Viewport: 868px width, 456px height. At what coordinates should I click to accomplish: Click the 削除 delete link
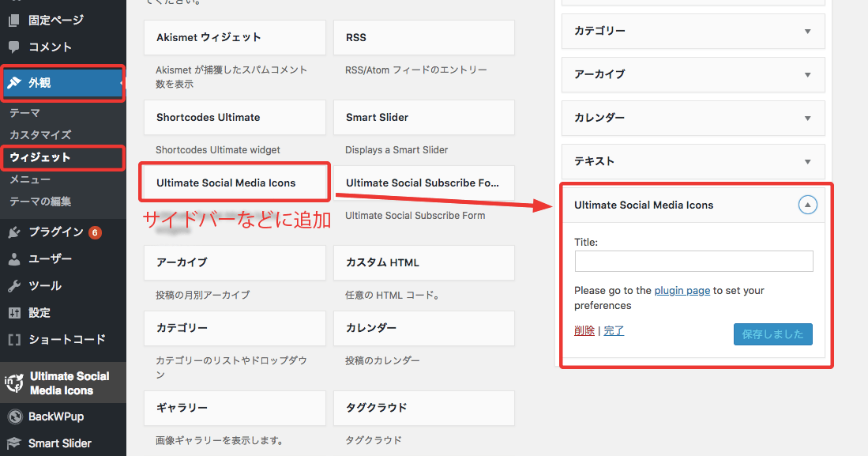[584, 330]
